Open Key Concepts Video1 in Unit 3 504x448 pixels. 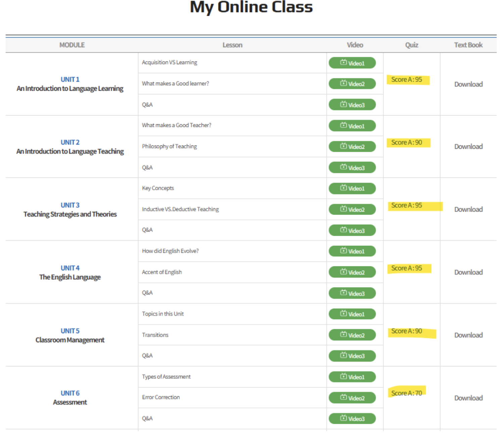point(352,188)
